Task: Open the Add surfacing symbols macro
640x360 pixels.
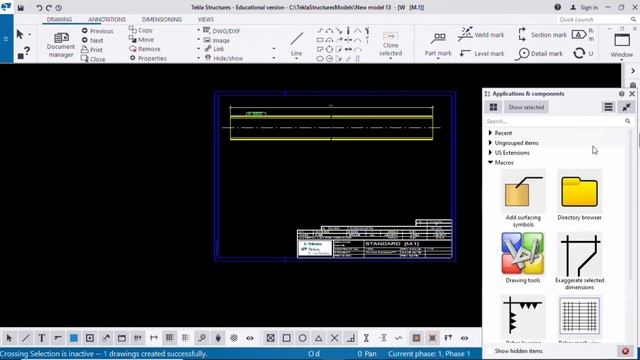Action: 523,198
